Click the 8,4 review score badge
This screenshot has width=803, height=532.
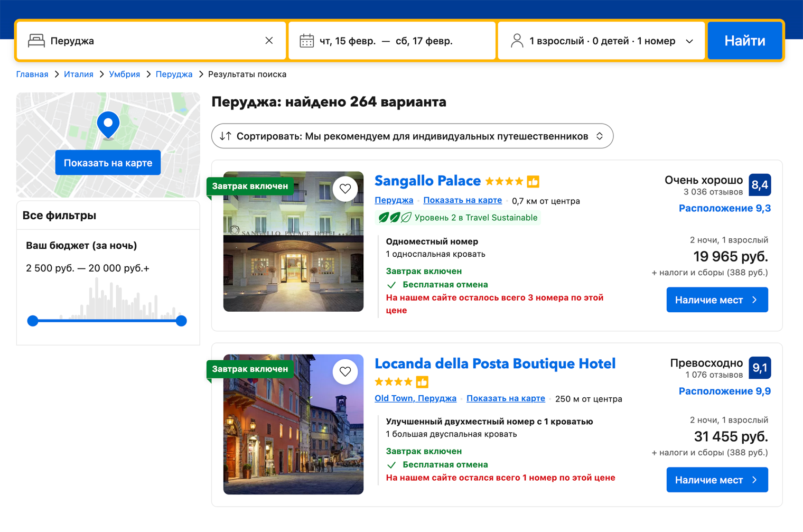[x=760, y=185]
